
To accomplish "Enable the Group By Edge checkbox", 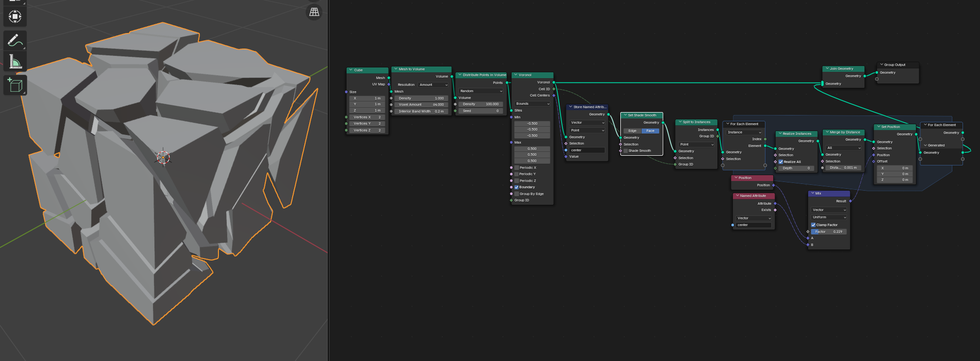I will click(x=516, y=194).
